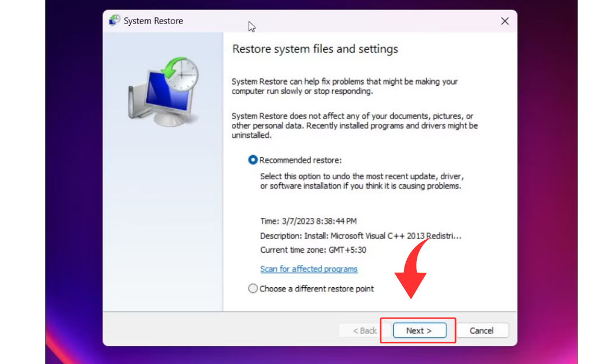Click 'Choose a different restore point' label
Image resolution: width=605 pixels, height=364 pixels.
(x=317, y=289)
